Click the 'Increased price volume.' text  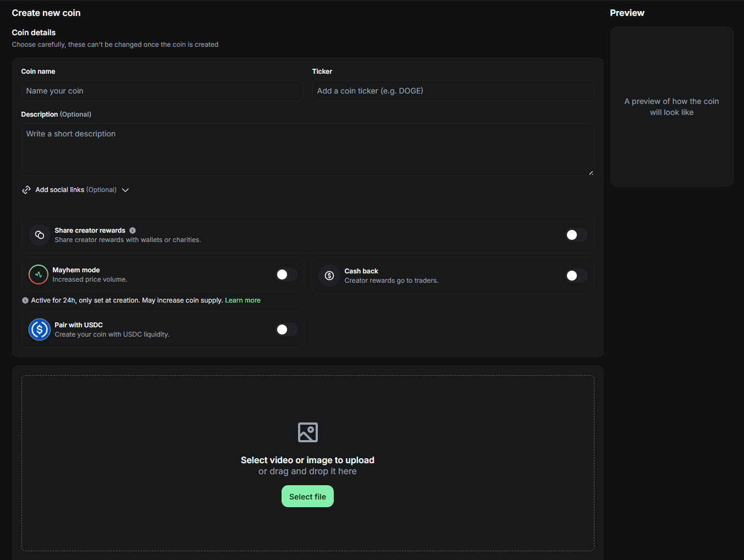pos(90,279)
